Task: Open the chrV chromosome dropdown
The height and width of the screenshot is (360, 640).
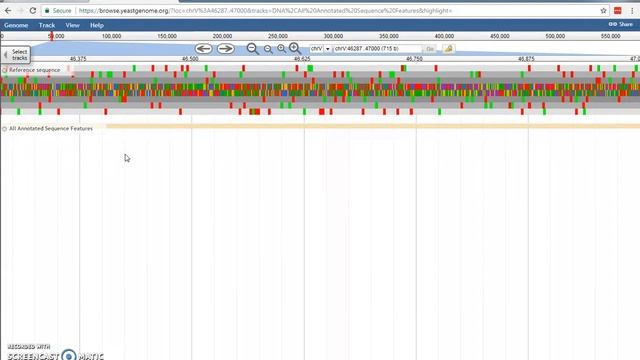Action: point(320,49)
